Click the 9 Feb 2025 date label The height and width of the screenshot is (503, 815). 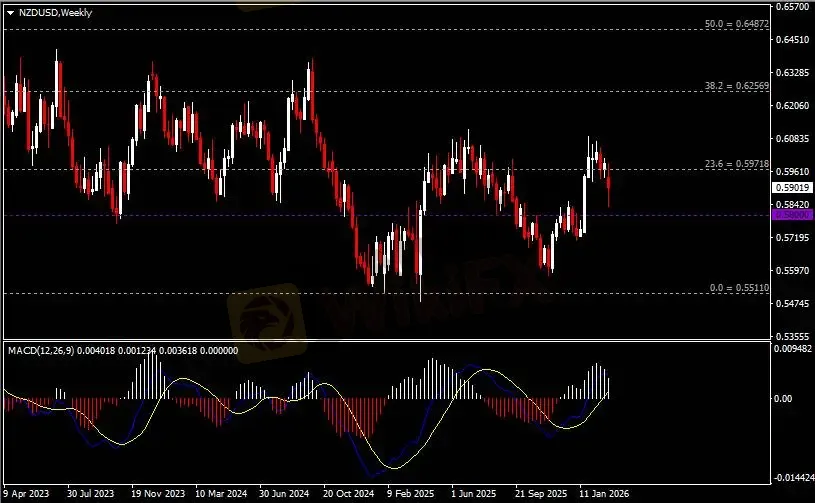pyautogui.click(x=411, y=493)
